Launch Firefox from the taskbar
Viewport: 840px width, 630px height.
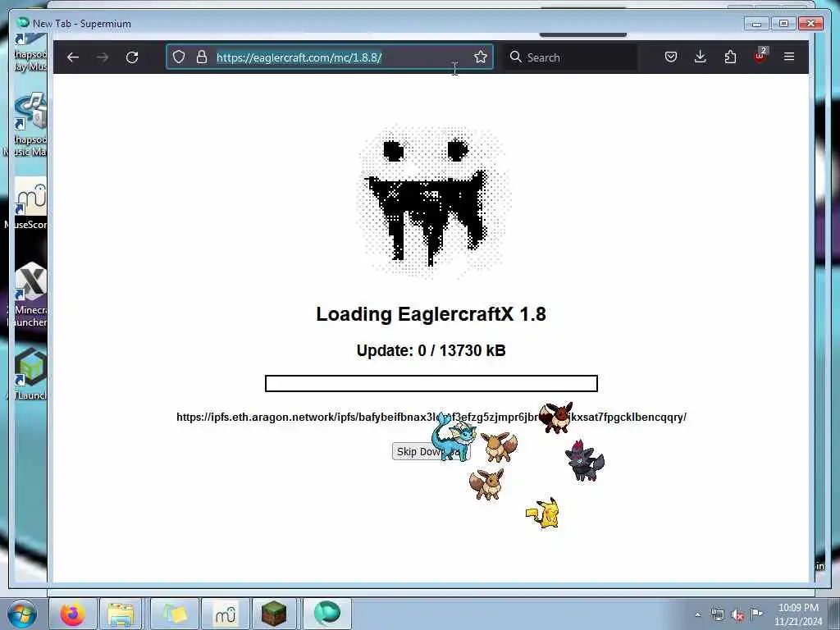[x=72, y=614]
